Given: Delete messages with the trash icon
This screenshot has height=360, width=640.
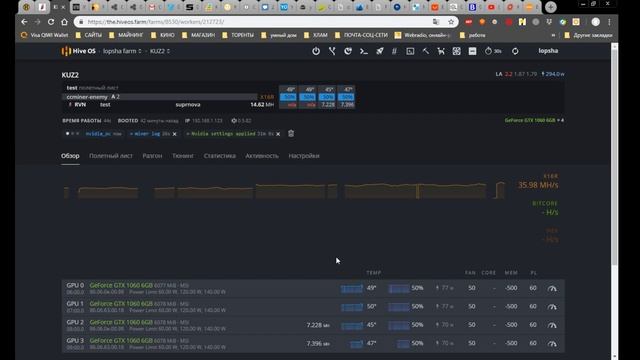Looking at the screenshot, I should (291, 133).
